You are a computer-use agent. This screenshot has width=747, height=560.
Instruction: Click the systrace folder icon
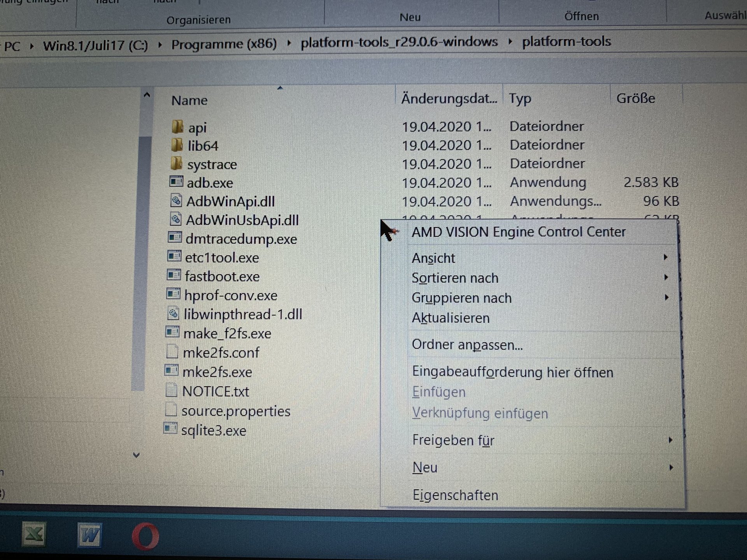pyautogui.click(x=177, y=164)
